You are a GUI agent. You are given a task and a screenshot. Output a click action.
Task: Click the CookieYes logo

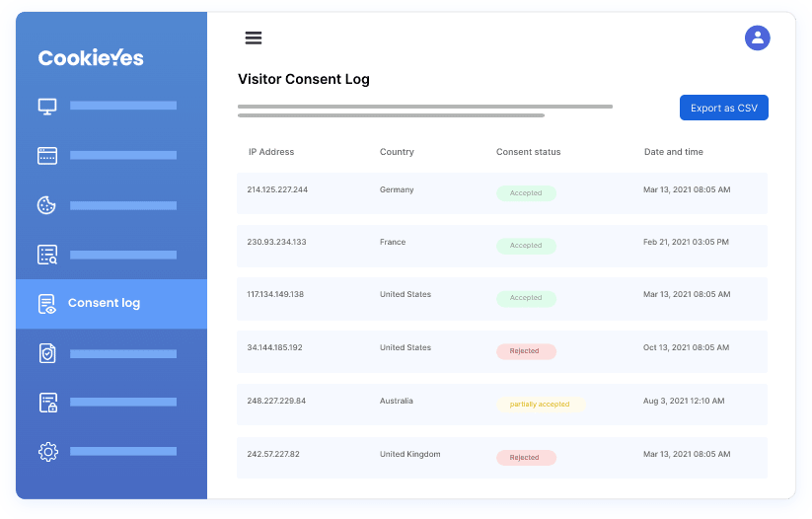[x=91, y=57]
